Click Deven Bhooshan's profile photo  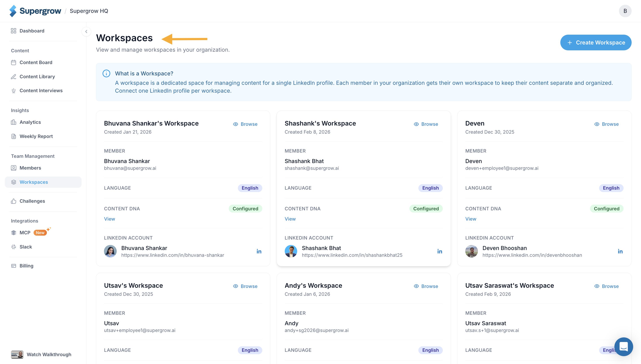[x=472, y=251]
